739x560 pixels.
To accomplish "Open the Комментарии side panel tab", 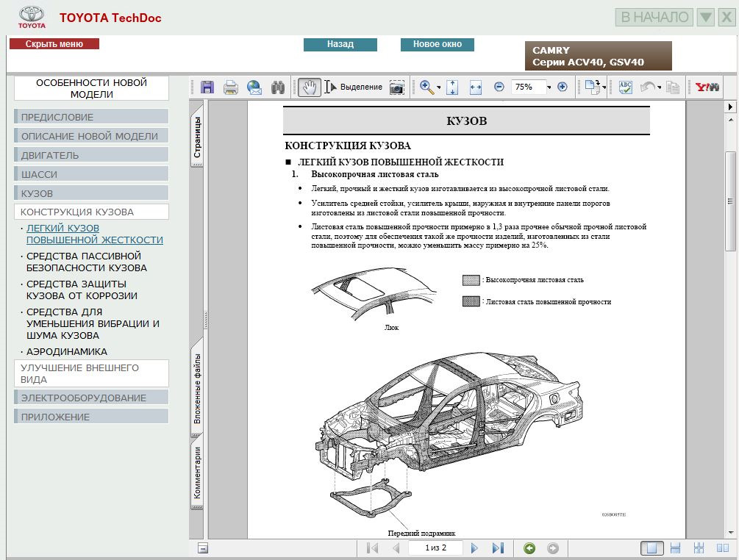I will point(197,473).
